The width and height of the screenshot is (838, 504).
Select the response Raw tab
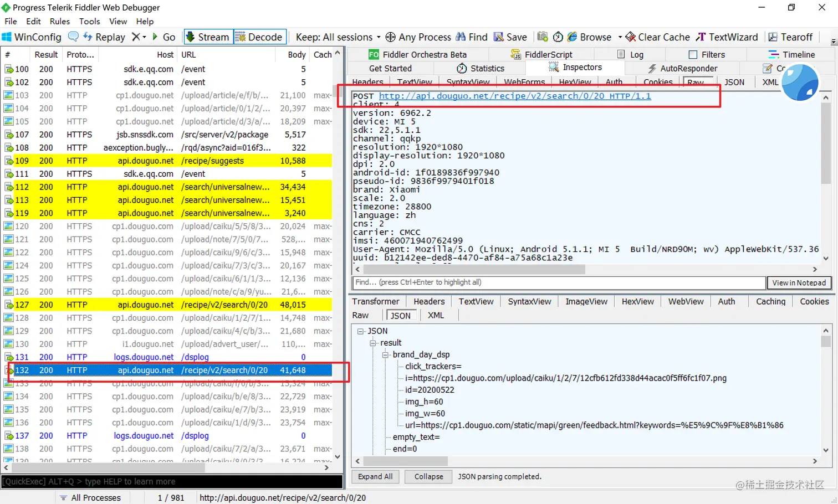[x=360, y=315]
